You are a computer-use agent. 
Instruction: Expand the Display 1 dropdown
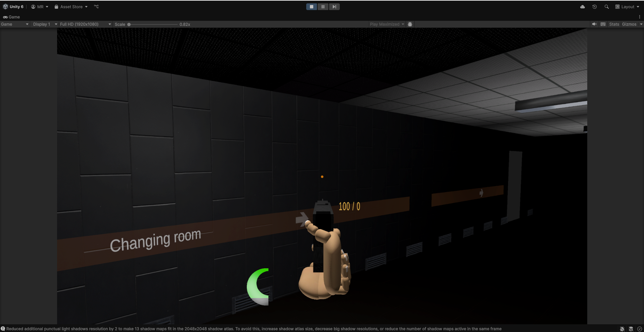point(45,24)
